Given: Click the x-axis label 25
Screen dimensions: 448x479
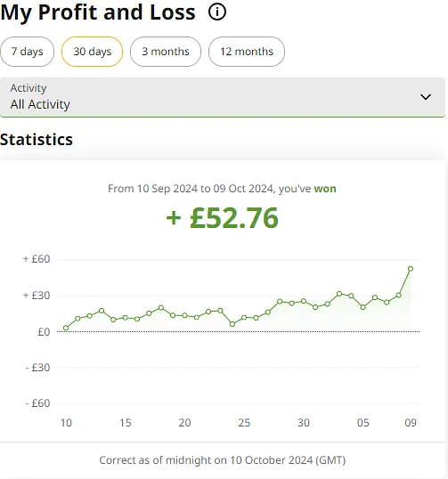Looking at the screenshot, I should tap(244, 423).
